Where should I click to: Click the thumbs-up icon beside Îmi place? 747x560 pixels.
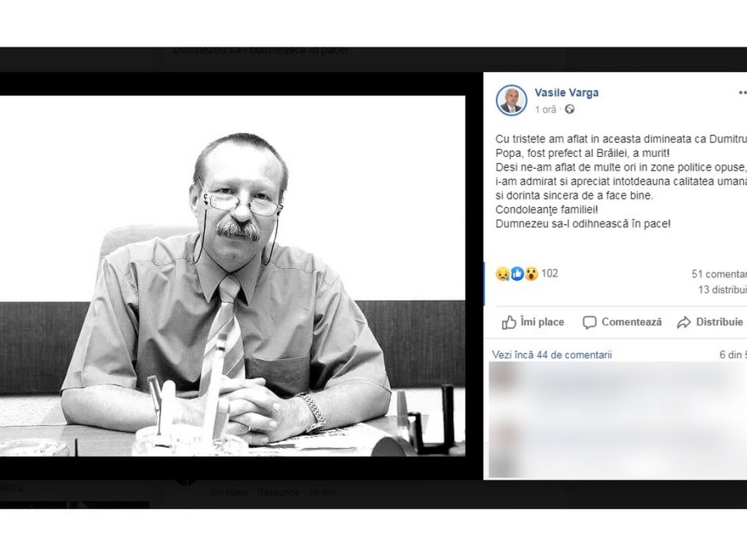coord(509,322)
